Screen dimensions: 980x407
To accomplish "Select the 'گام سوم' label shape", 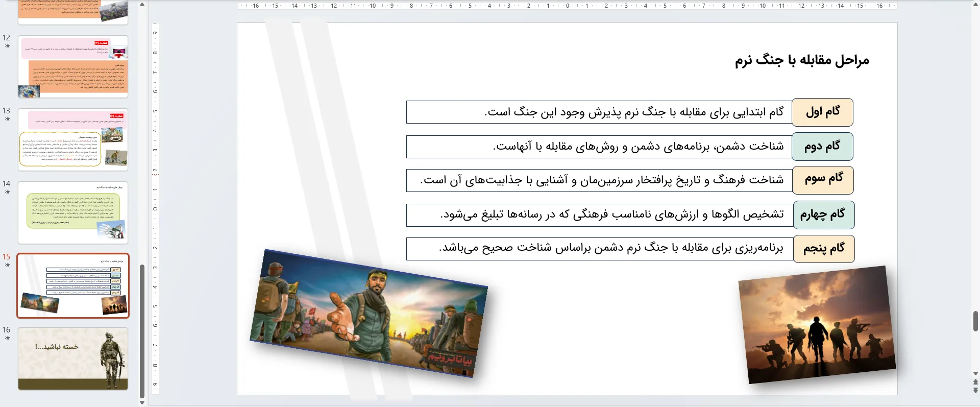I will point(823,180).
